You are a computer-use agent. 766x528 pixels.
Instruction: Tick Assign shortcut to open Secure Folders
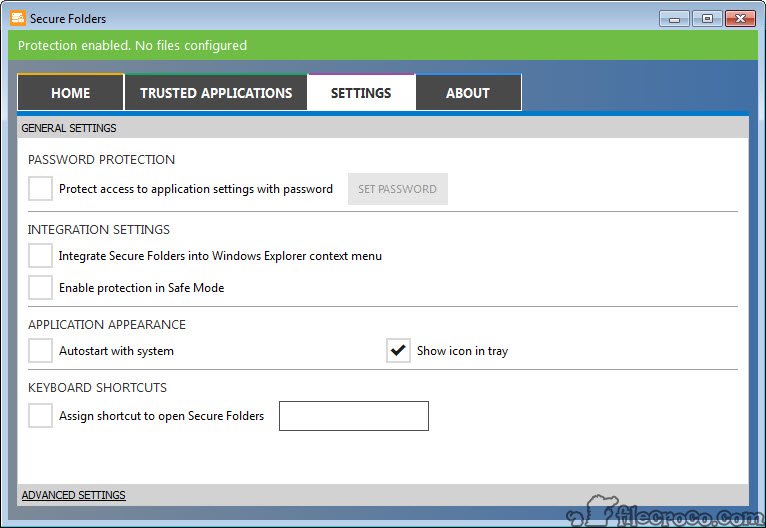click(40, 416)
